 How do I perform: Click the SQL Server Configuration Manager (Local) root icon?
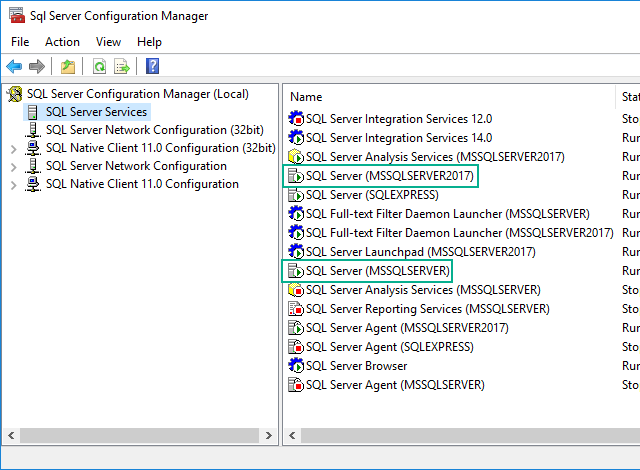(x=15, y=94)
